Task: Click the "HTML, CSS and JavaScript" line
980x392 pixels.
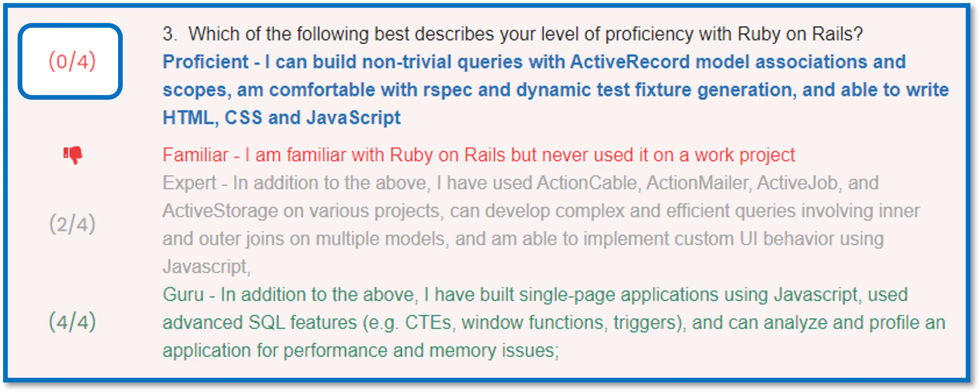Action: pos(281,117)
